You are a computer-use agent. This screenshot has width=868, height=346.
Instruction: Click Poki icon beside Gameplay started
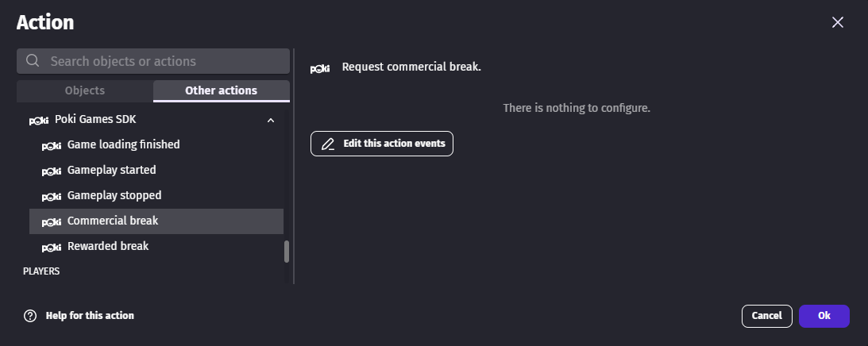point(52,171)
